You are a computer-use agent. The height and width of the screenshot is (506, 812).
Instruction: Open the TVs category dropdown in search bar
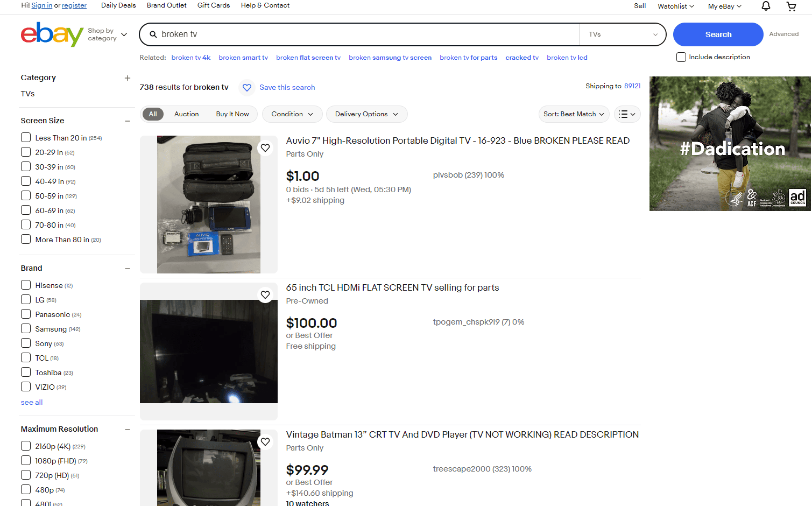pyautogui.click(x=623, y=34)
